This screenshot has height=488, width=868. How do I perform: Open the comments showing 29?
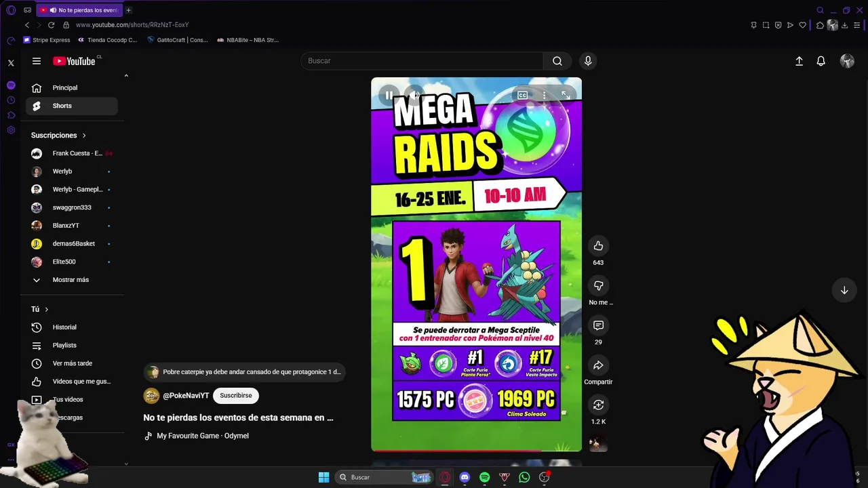(x=598, y=325)
